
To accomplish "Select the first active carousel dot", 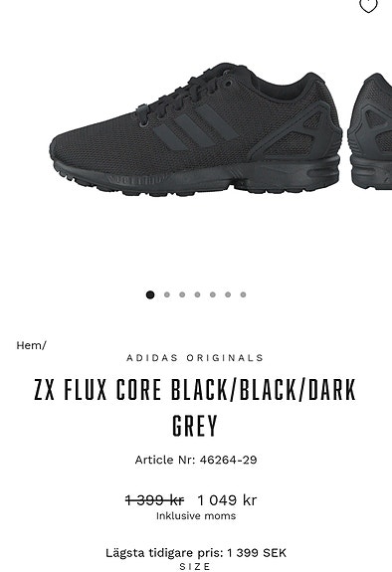I will 150,294.
